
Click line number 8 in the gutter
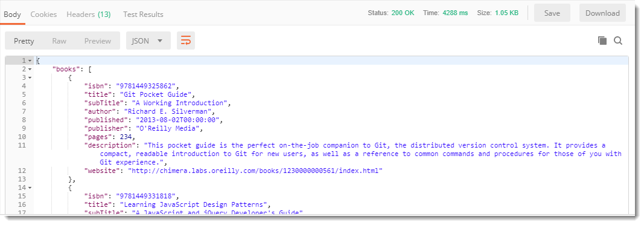click(x=24, y=120)
